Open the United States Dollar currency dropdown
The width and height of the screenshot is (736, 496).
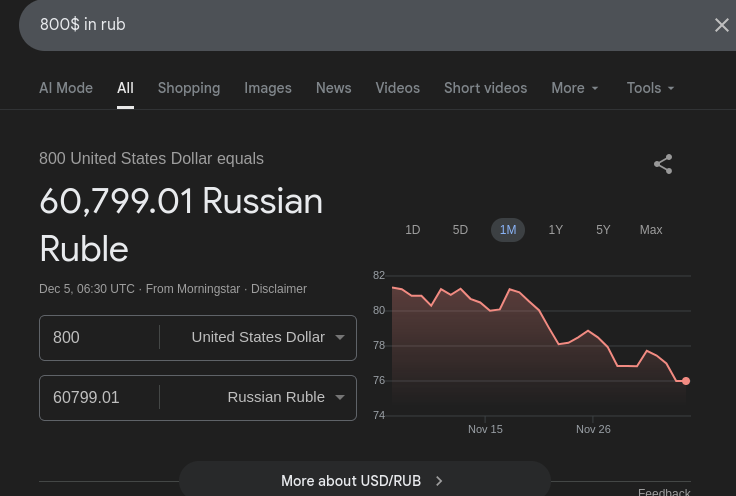click(x=268, y=337)
